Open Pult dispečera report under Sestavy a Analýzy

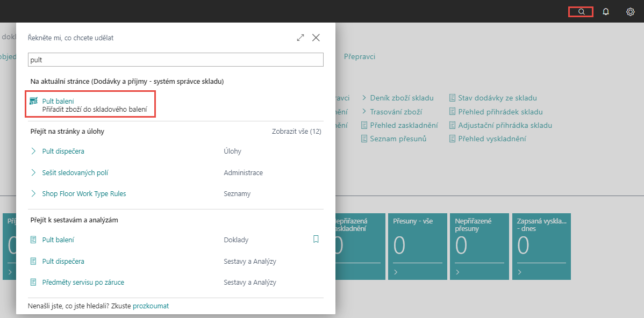[63, 262]
